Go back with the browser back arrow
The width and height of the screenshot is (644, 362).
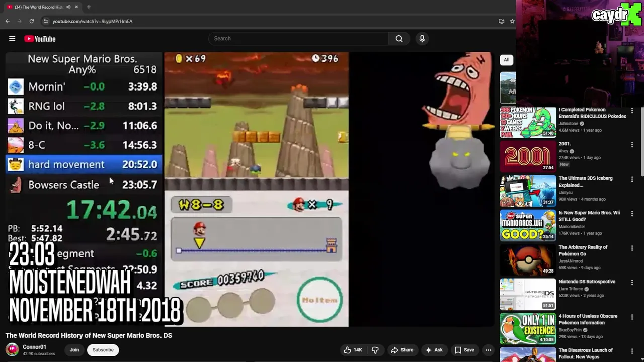8,21
